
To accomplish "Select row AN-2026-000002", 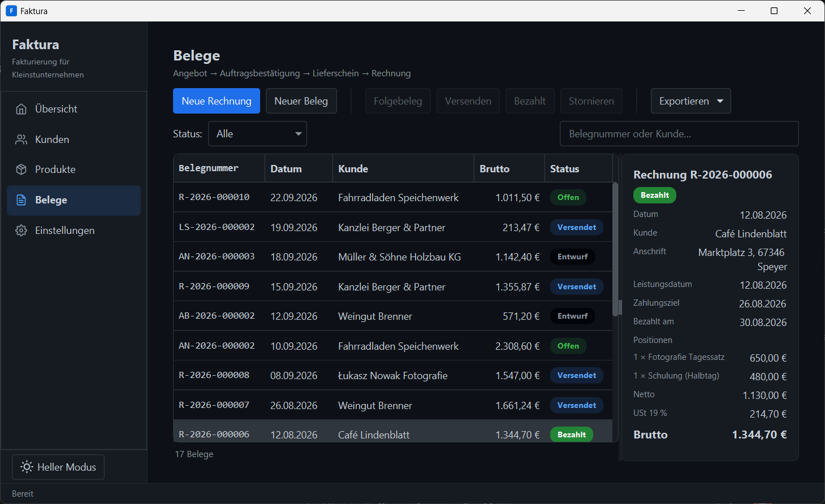I will point(393,346).
